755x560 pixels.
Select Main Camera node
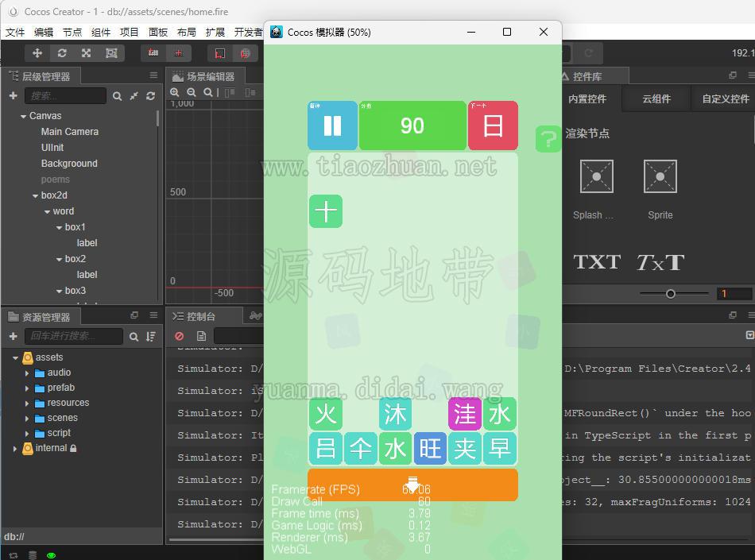(x=70, y=132)
